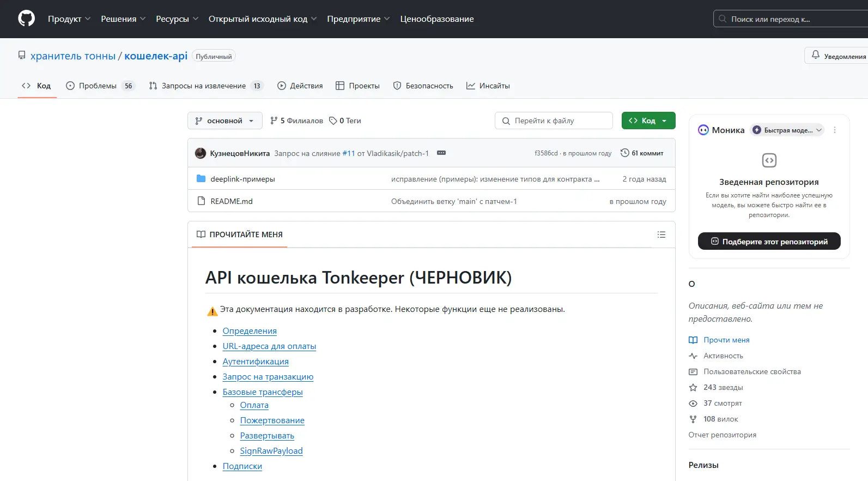
Task: Open Пользовательские свойства link
Action: [x=745, y=371]
